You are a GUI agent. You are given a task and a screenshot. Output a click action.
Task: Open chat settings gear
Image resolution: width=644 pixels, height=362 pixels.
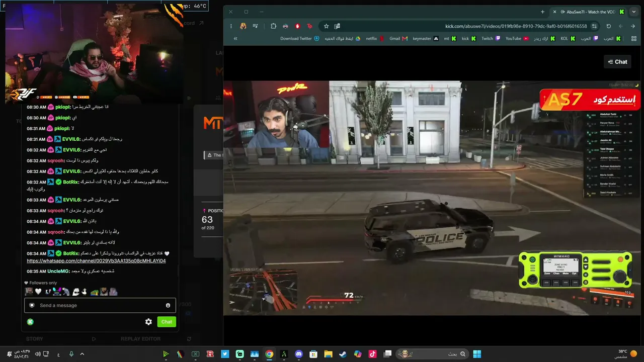148,322
